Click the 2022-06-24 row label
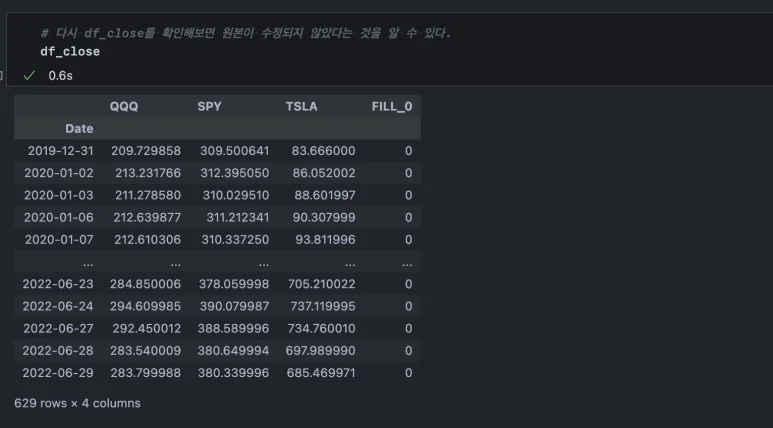The image size is (773, 428). tap(57, 306)
